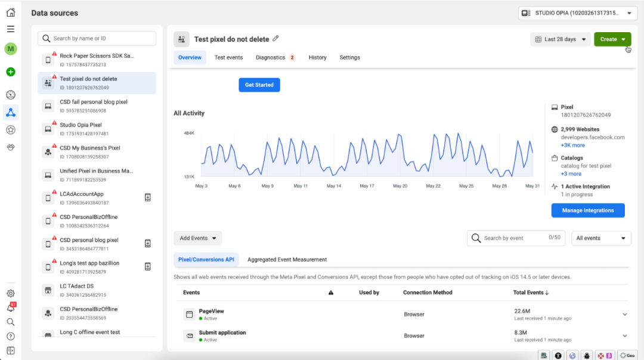This screenshot has width=644, height=360.
Task: Open the handshake partner integrations icon
Action: pyautogui.click(x=11, y=147)
